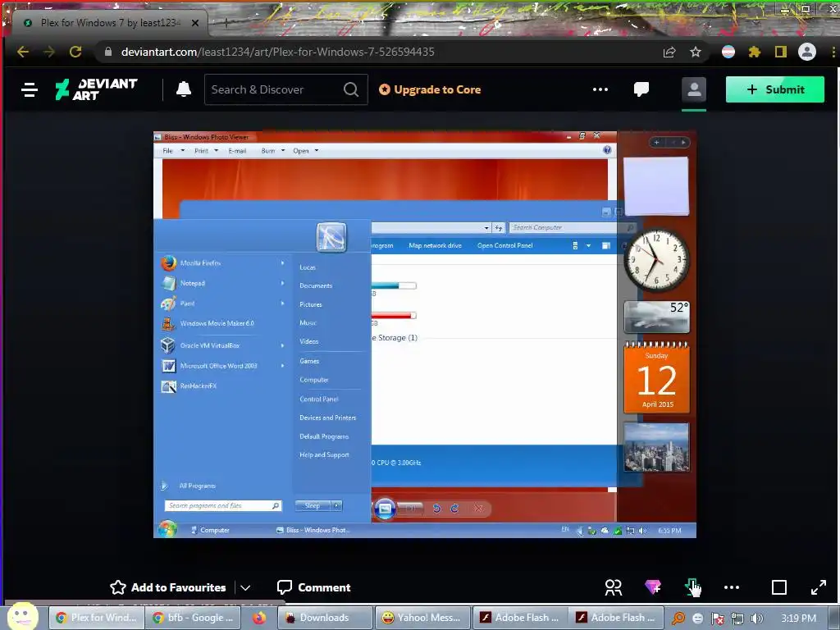Click the two-people group icon below the artwork
840x630 pixels.
pos(614,587)
